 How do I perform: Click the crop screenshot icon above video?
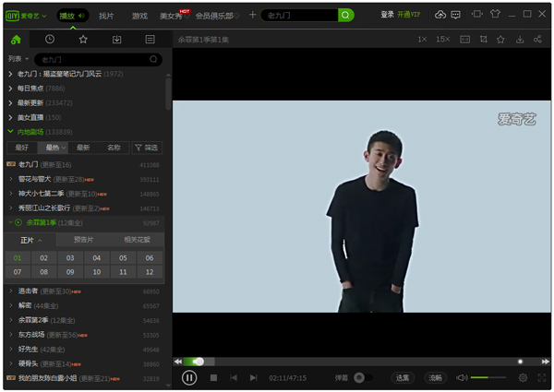pyautogui.click(x=483, y=39)
